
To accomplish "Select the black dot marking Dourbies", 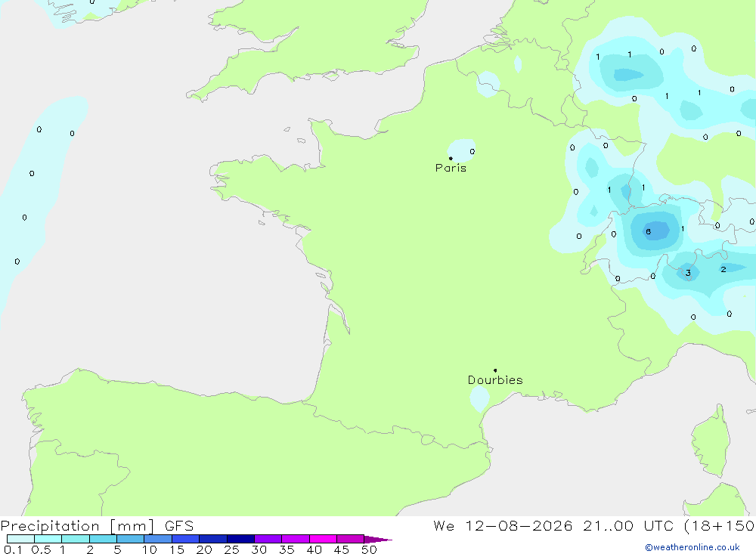I will (495, 370).
